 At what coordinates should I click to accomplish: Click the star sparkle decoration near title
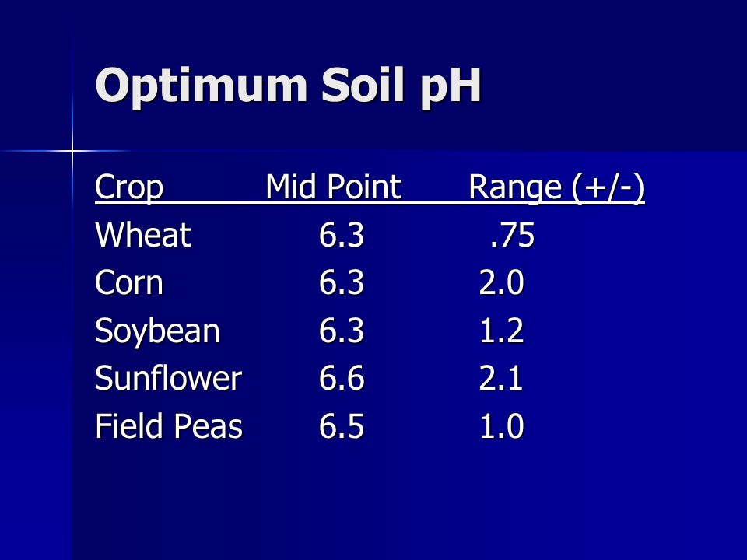[72, 151]
